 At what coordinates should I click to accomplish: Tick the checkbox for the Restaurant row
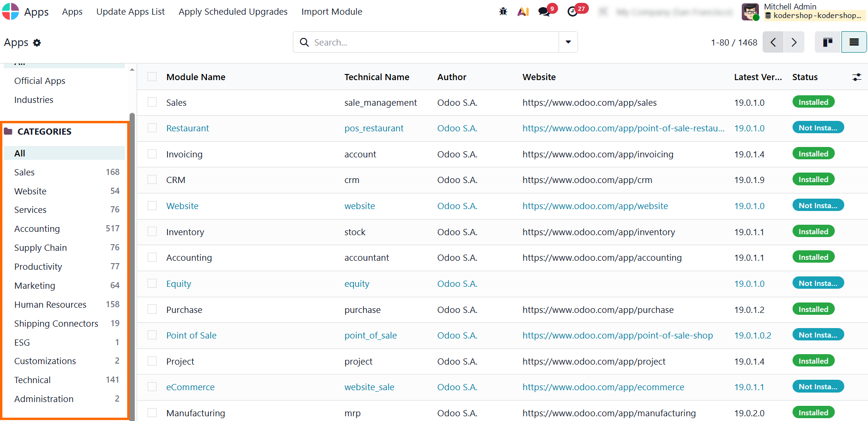[x=152, y=128]
